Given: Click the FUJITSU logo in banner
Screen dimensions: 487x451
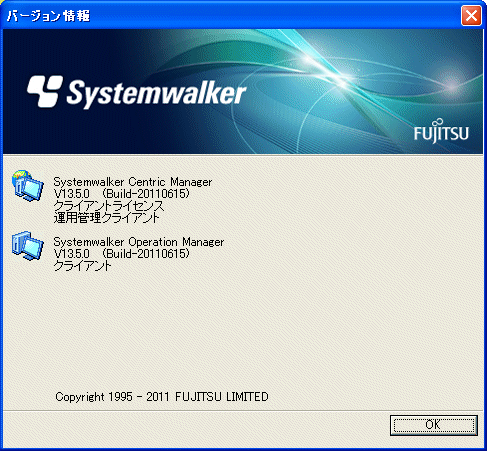Looking at the screenshot, I should [x=441, y=131].
